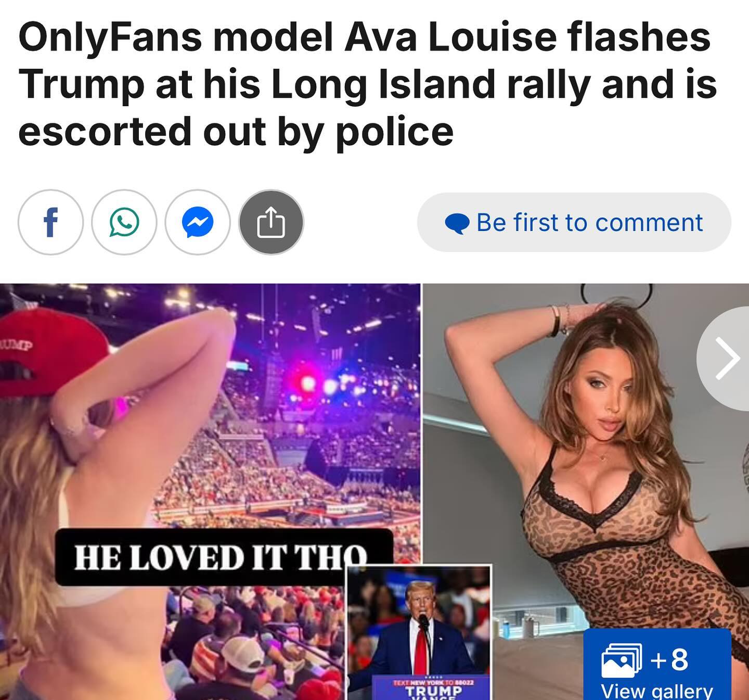
Task: Click the TRUMP podium sign in inset
Action: point(433,692)
